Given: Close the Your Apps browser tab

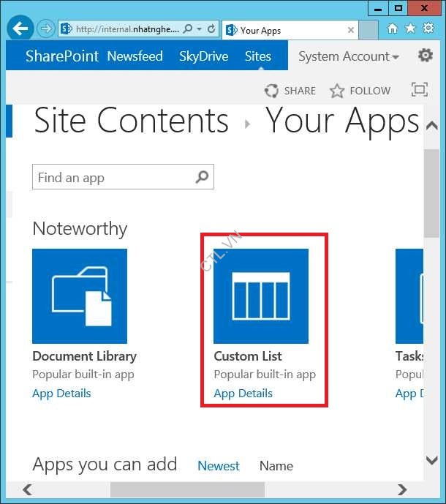Looking at the screenshot, I should 351,31.
